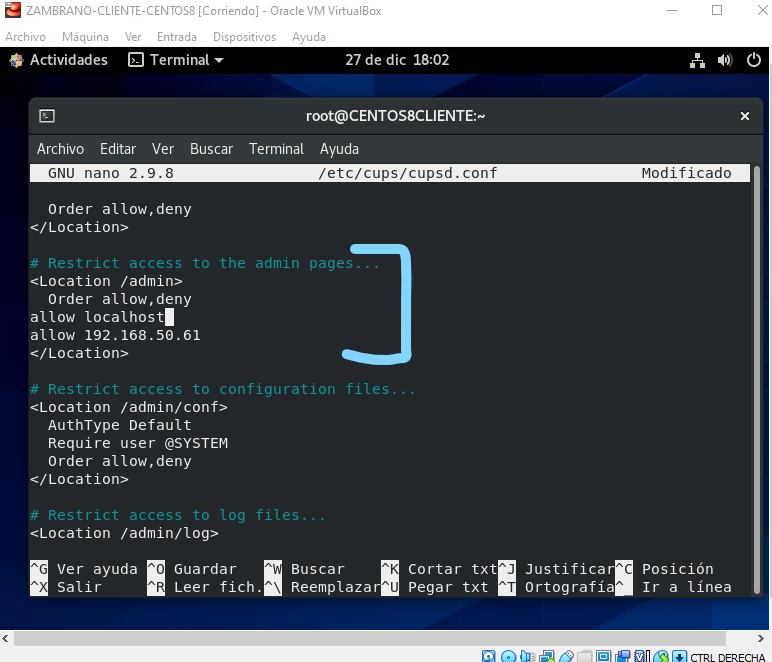Image resolution: width=772 pixels, height=662 pixels.
Task: Click the "<Location /admin/conf>" line
Action: coord(129,407)
